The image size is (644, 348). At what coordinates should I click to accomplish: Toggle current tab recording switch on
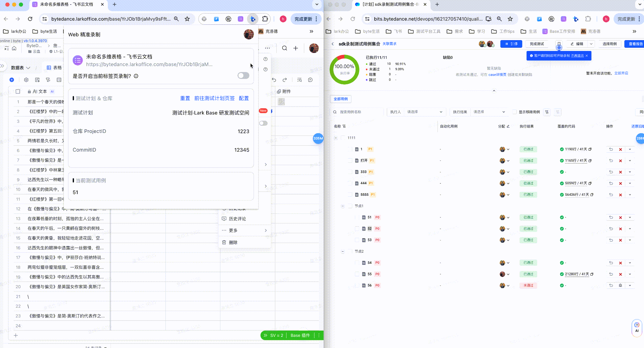pyautogui.click(x=243, y=76)
